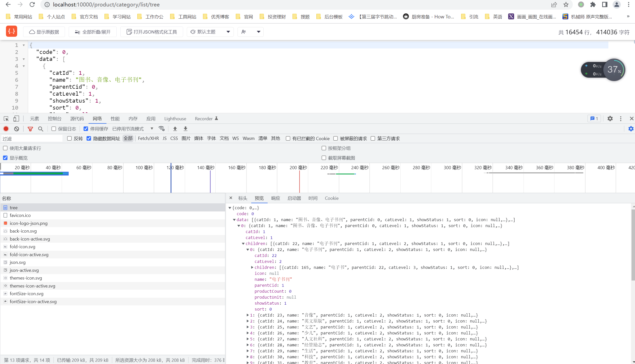Image resolution: width=635 pixels, height=364 pixels.
Task: Reload the page with the refresh icon
Action: 32,4
